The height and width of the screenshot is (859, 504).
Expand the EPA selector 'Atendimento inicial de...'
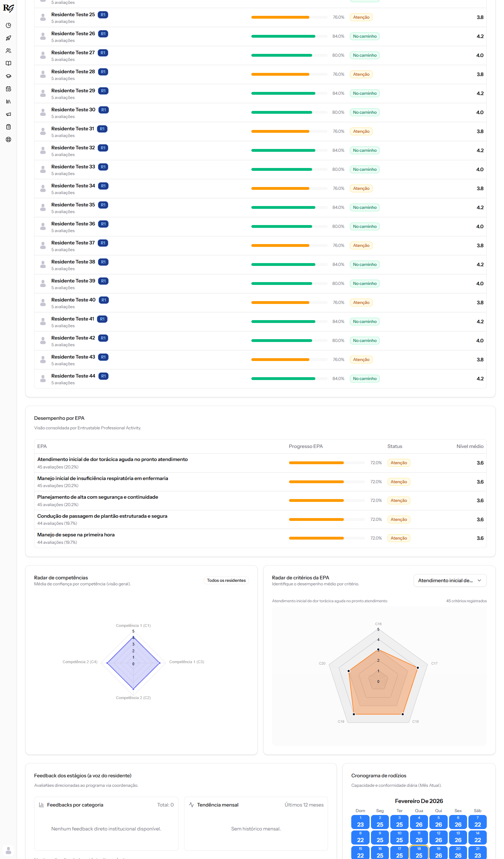click(x=449, y=580)
